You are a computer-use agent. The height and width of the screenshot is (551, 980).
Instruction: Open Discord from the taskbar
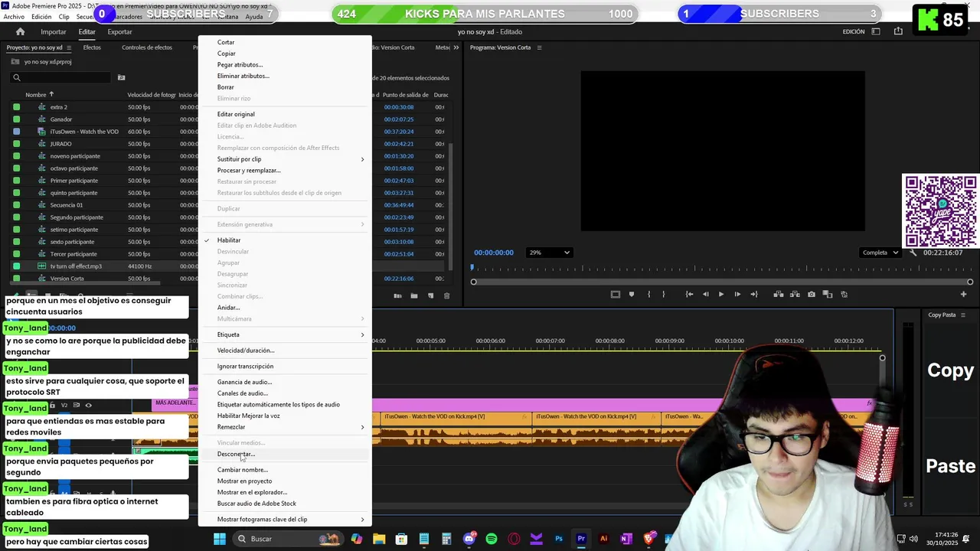tap(469, 539)
